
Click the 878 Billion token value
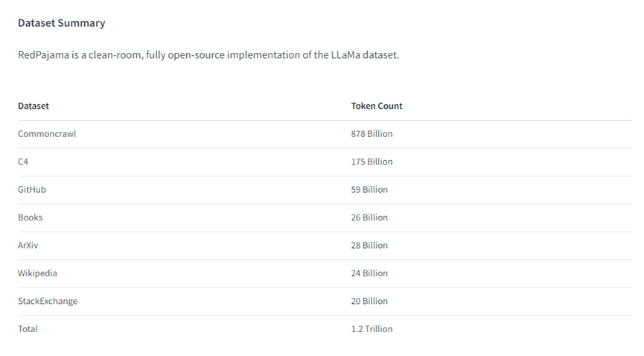click(x=372, y=134)
